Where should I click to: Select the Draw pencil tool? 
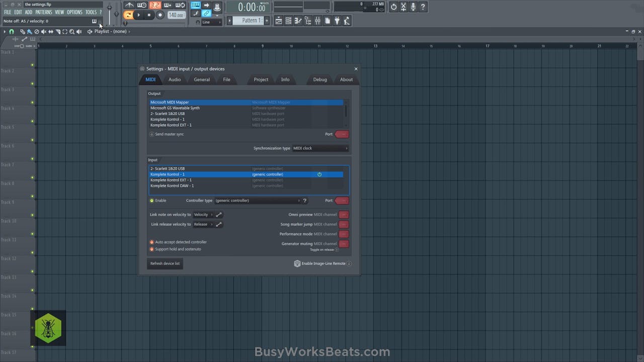tap(22, 31)
